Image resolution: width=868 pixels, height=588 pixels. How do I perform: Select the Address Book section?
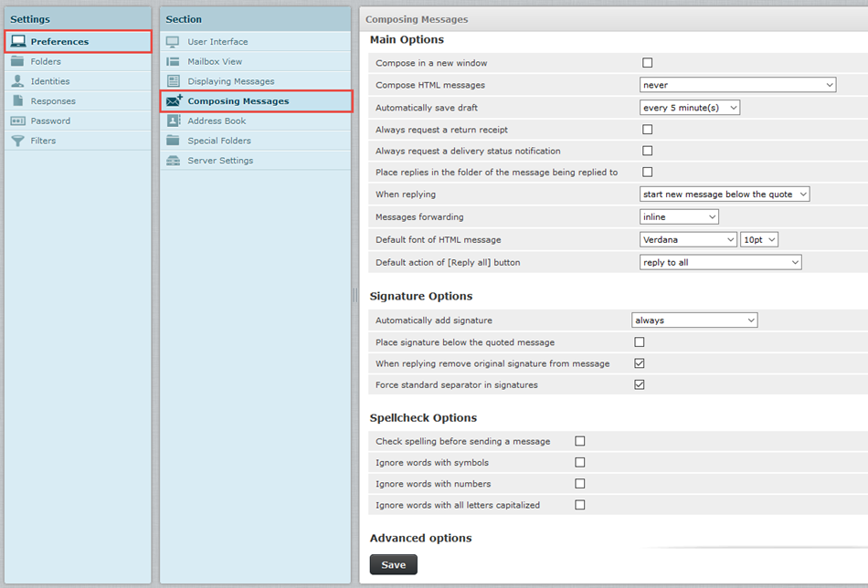217,121
